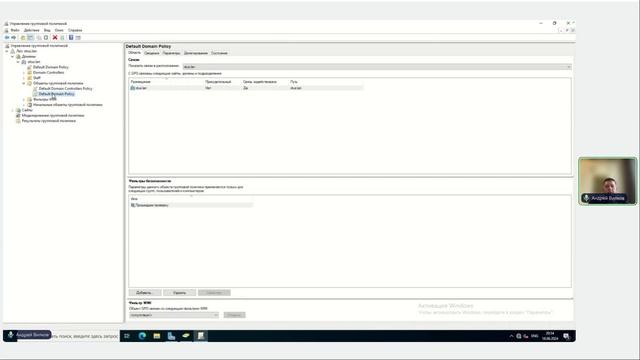Click the Up one level folder icon
Viewport: 640px width, 360px height.
pos(23,38)
